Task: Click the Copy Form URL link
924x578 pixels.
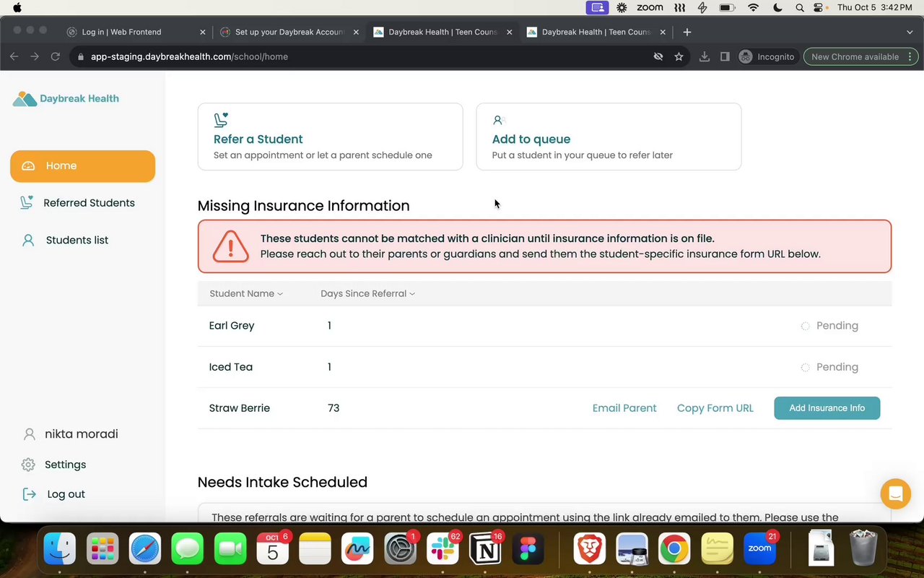Action: 715,408
